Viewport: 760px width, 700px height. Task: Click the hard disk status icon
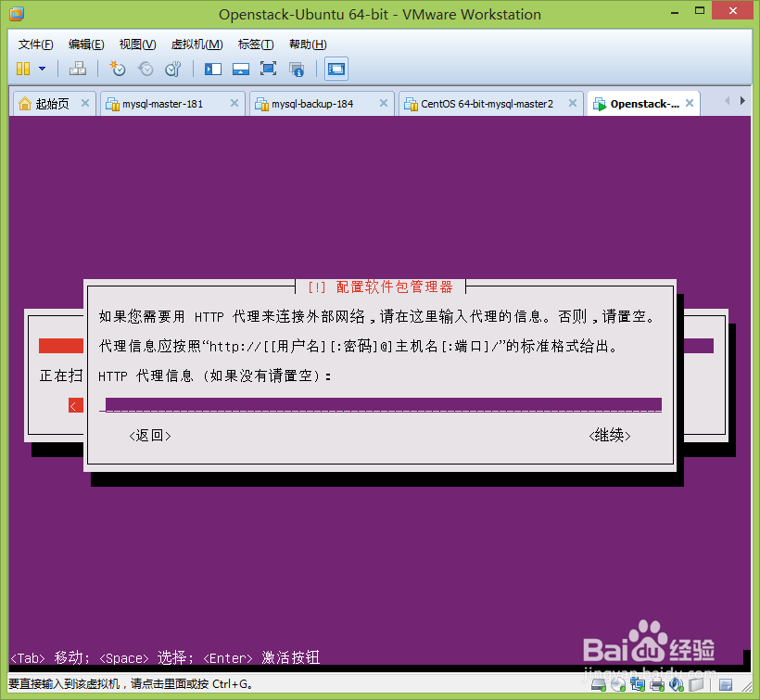click(597, 686)
